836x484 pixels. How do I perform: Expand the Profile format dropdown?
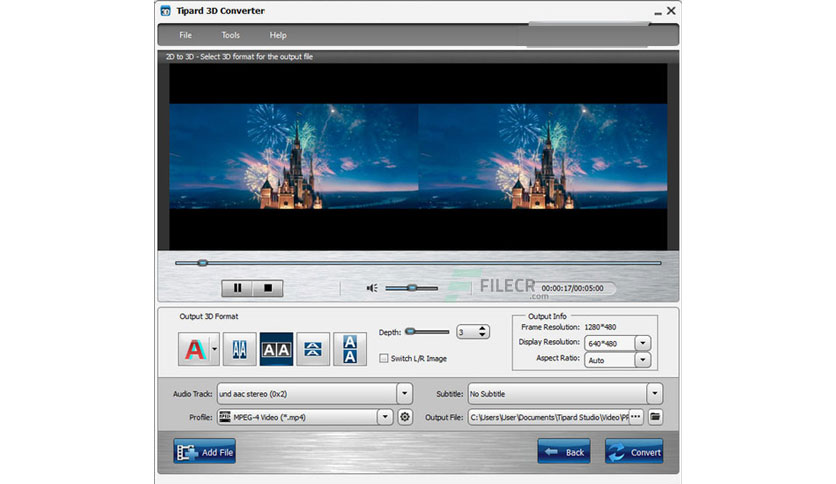385,417
